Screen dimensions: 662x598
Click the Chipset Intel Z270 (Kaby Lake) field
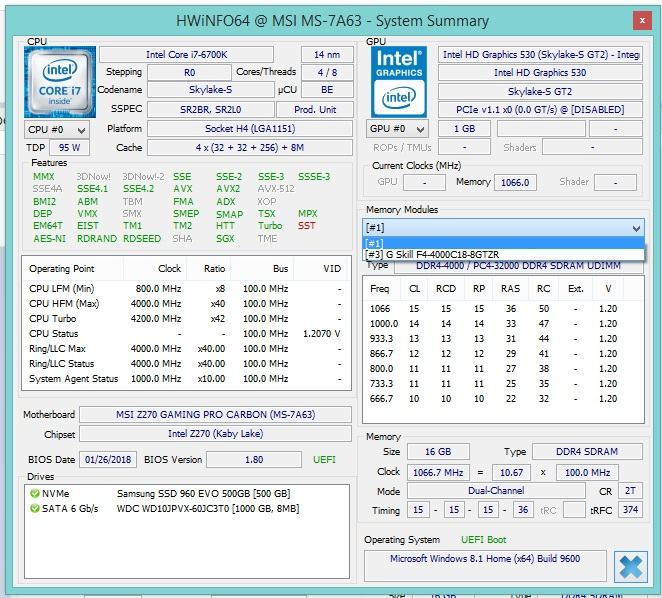point(215,434)
